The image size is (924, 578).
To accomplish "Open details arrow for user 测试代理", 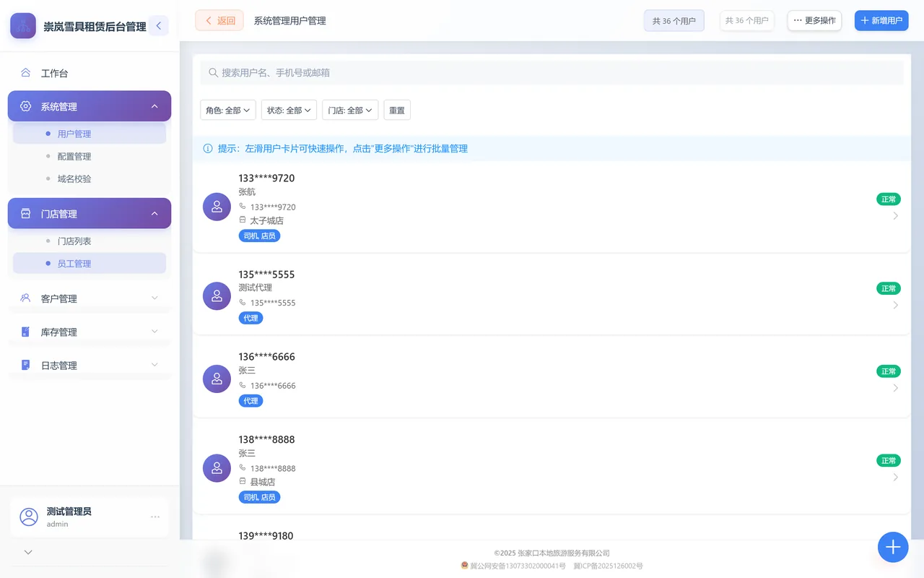I will click(x=895, y=305).
